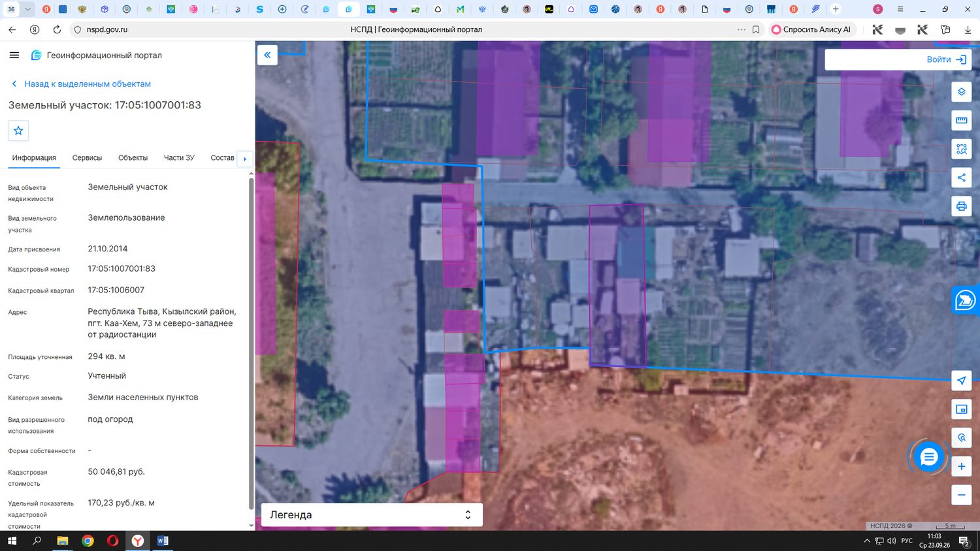The height and width of the screenshot is (551, 980).
Task: Locate my position on the map
Action: (x=962, y=381)
